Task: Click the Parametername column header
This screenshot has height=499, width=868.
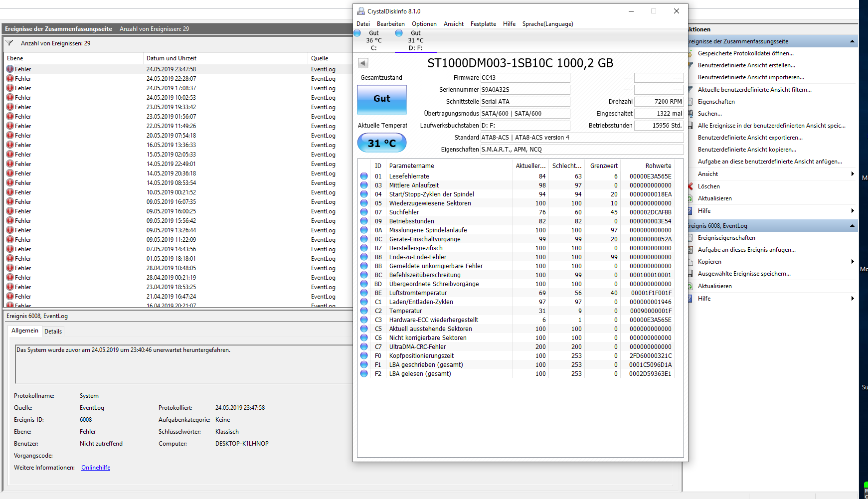Action: point(450,166)
